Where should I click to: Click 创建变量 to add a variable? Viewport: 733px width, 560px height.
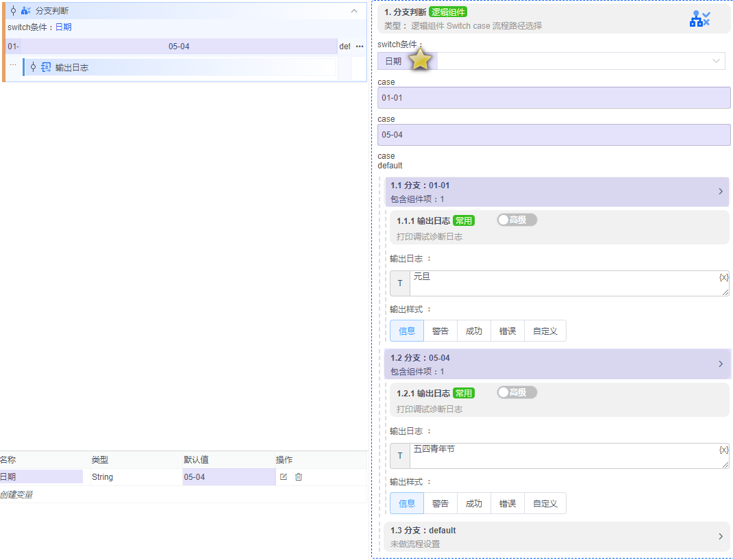pos(16,494)
